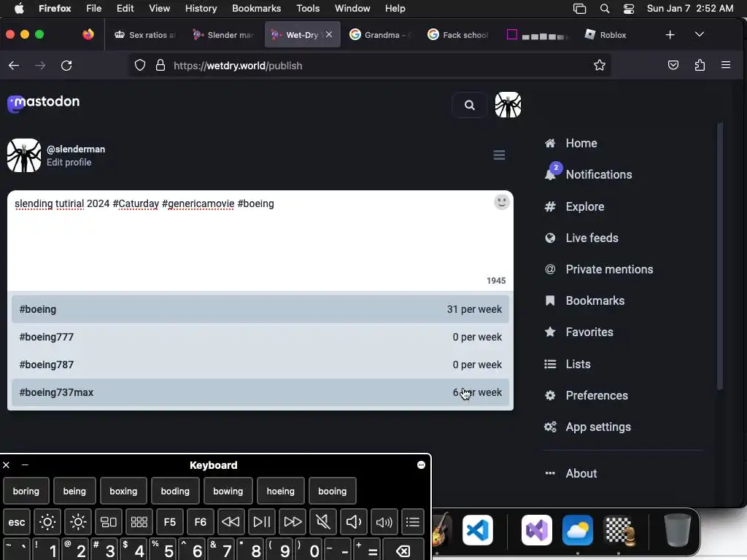Click the Live feeds globe icon

(x=550, y=238)
